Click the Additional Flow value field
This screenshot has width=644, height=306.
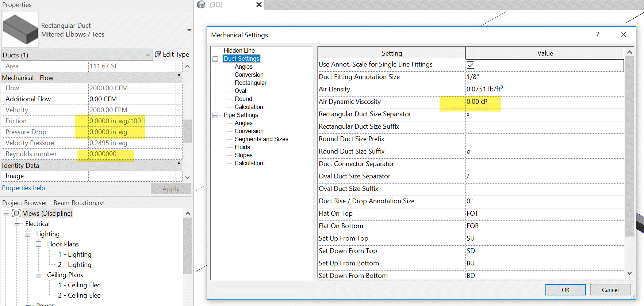pos(132,99)
